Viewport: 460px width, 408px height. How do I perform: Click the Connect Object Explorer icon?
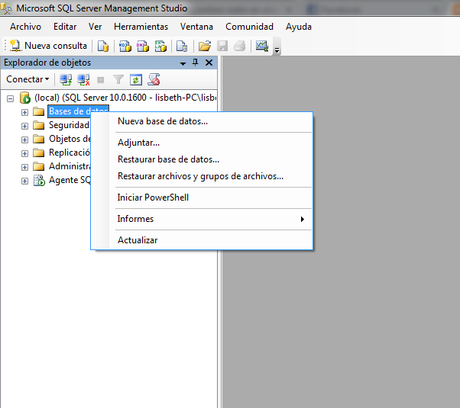click(66, 80)
